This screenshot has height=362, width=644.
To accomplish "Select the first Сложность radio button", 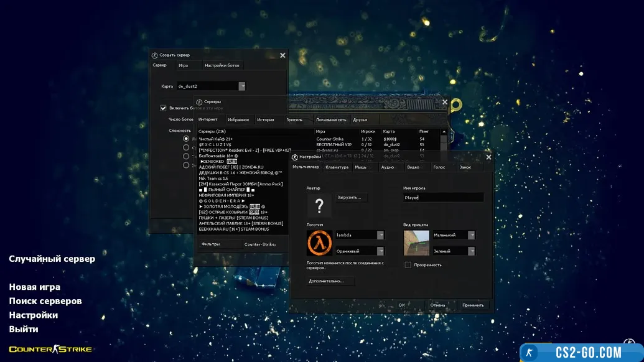I will [186, 139].
